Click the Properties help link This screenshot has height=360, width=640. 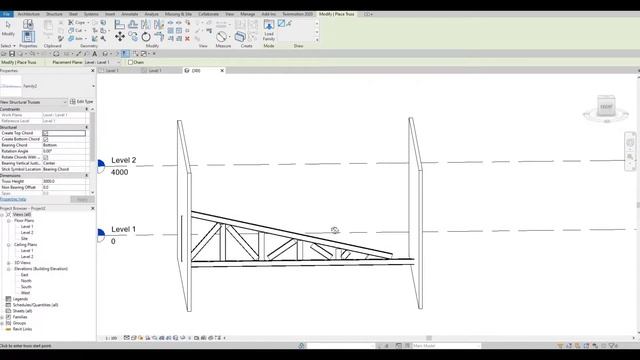[x=13, y=200]
